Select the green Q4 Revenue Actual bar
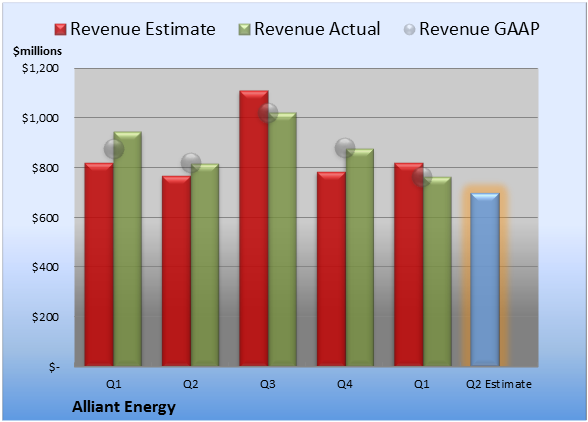The height and width of the screenshot is (422, 588). pyautogui.click(x=360, y=257)
